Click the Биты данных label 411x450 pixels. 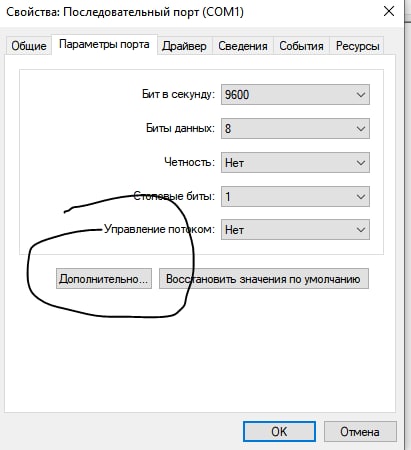click(x=180, y=128)
